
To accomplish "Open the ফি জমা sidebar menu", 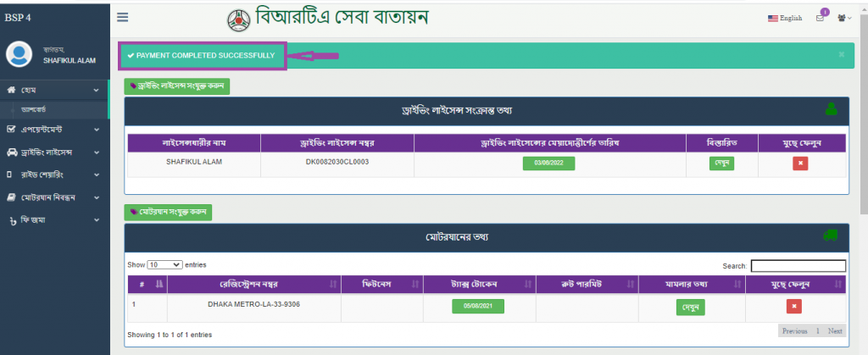I will (x=53, y=220).
